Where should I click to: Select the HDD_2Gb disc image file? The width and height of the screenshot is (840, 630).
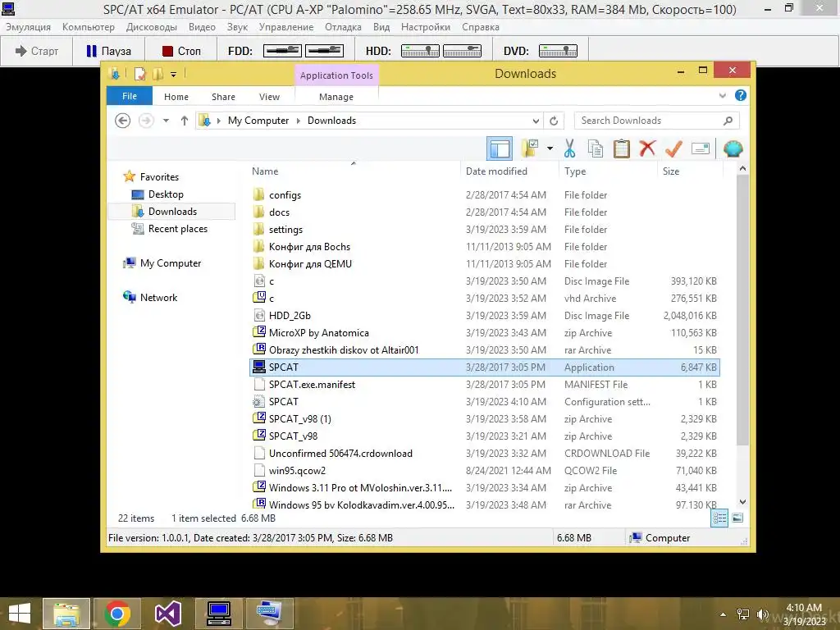pyautogui.click(x=485, y=316)
